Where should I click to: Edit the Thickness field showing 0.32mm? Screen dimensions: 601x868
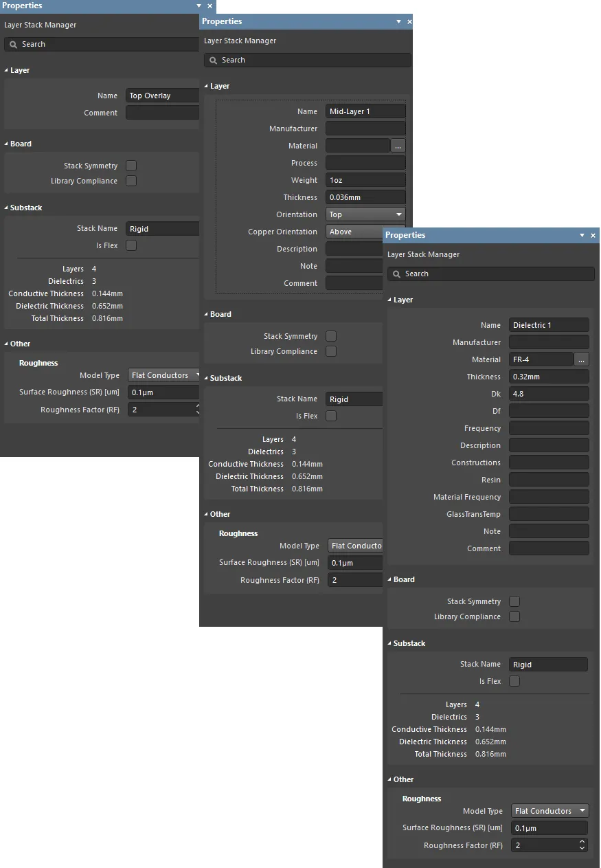pyautogui.click(x=549, y=377)
